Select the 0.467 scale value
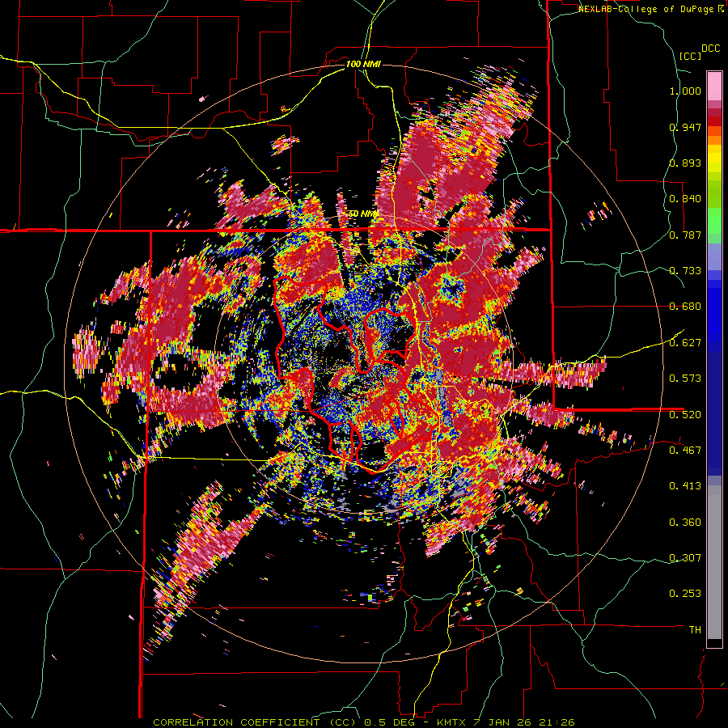This screenshot has width=728, height=728. coord(685,450)
